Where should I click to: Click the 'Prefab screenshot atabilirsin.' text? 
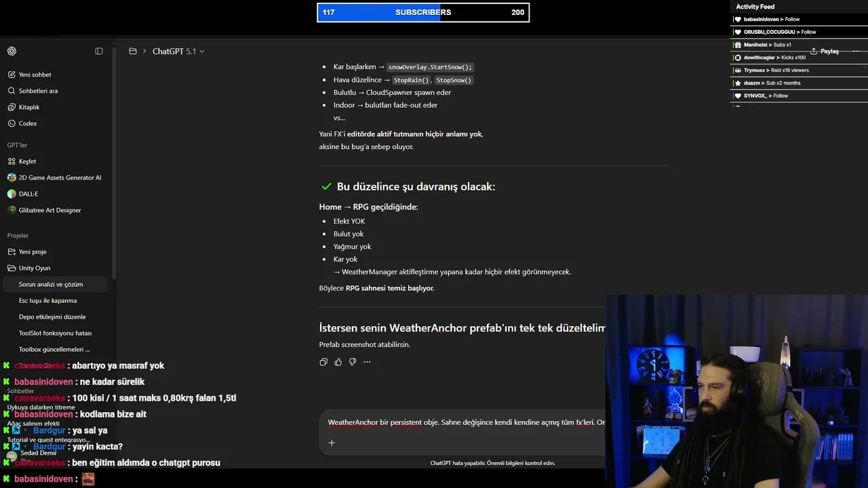tap(365, 344)
